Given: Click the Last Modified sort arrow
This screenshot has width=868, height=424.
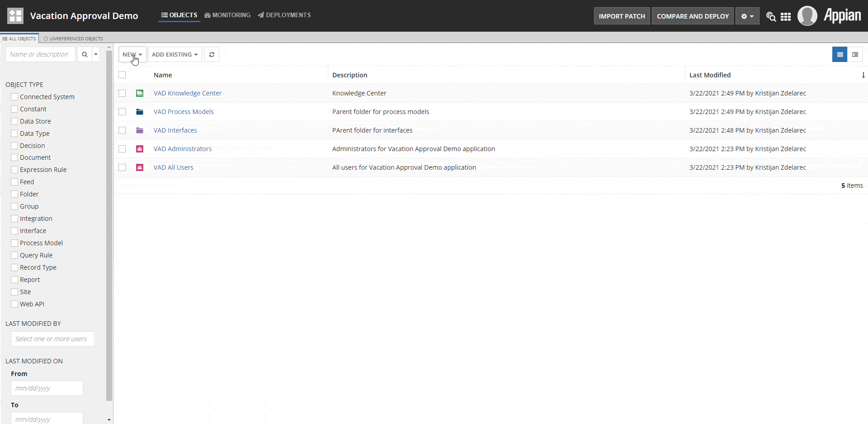Looking at the screenshot, I should tap(863, 75).
